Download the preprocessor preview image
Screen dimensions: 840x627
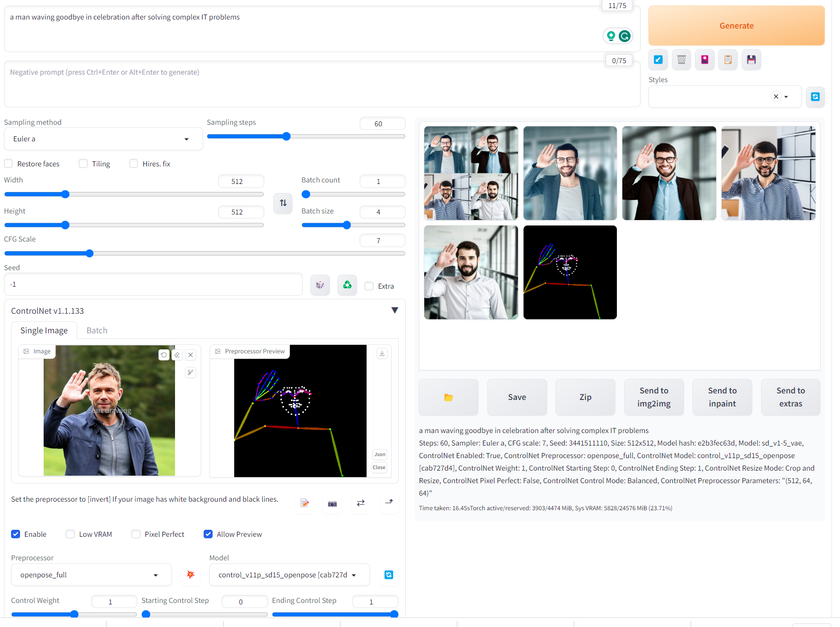tap(382, 353)
